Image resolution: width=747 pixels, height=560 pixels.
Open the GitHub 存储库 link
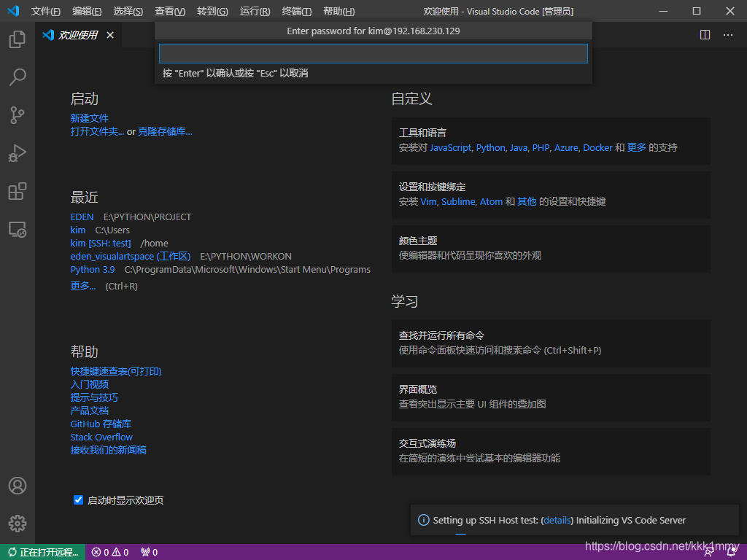pyautogui.click(x=101, y=424)
